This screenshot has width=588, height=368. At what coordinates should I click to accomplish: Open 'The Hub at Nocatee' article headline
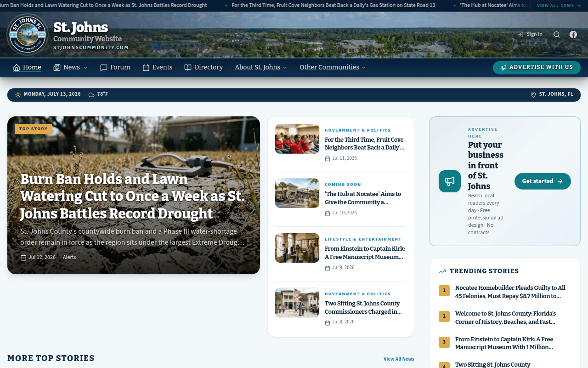363,198
